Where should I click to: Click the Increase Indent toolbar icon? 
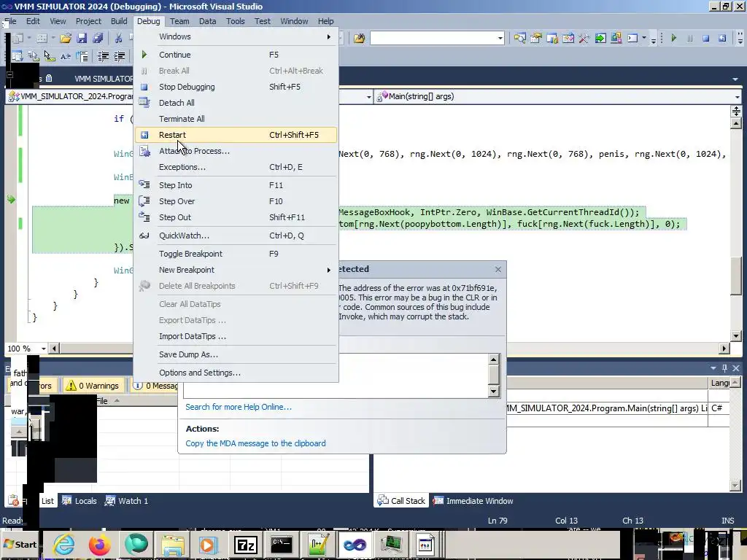(119, 57)
